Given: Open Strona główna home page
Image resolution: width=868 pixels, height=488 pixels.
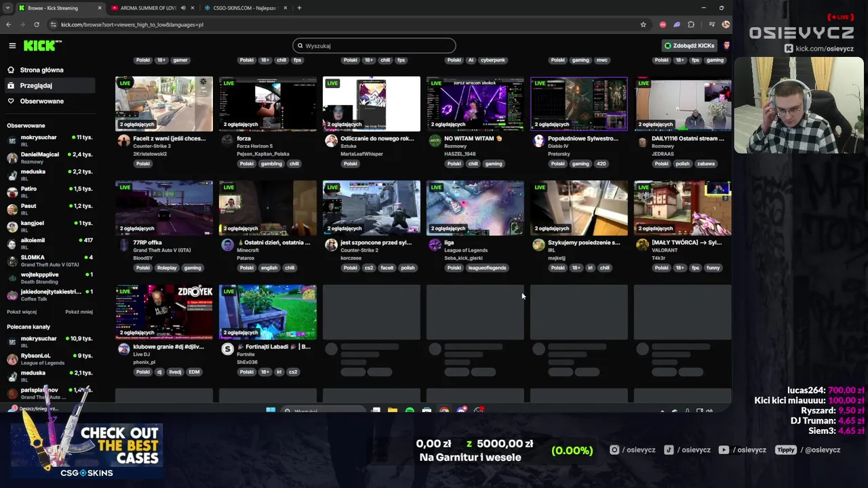Looking at the screenshot, I should coord(41,70).
